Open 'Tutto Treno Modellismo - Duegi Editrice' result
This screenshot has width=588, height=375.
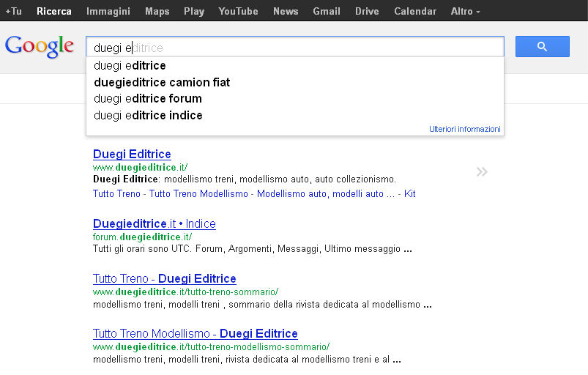(195, 334)
